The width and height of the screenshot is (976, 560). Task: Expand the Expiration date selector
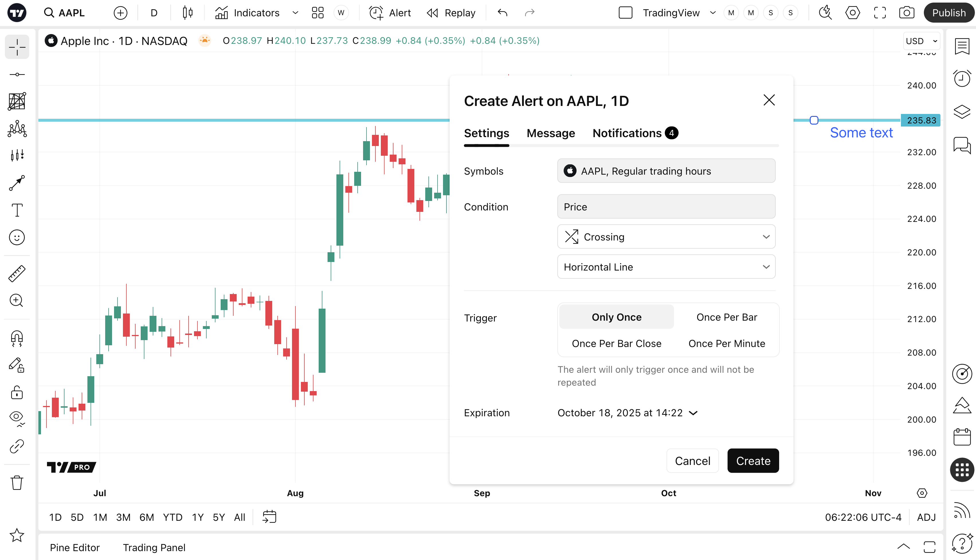(x=627, y=413)
